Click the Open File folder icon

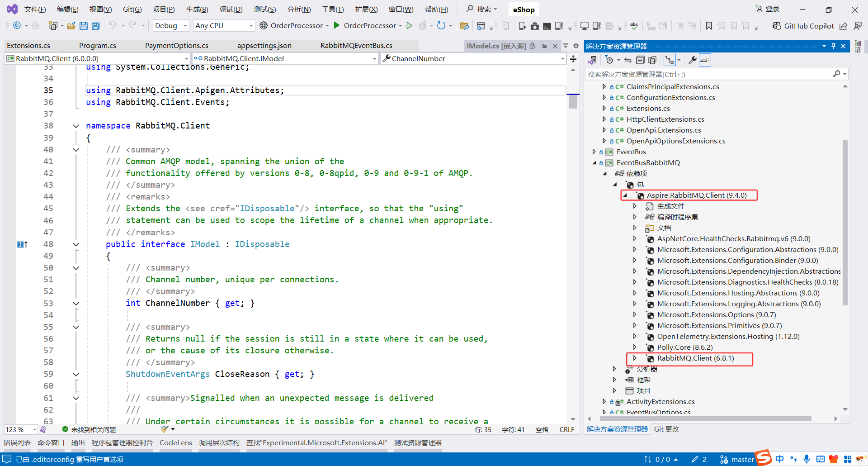point(71,26)
